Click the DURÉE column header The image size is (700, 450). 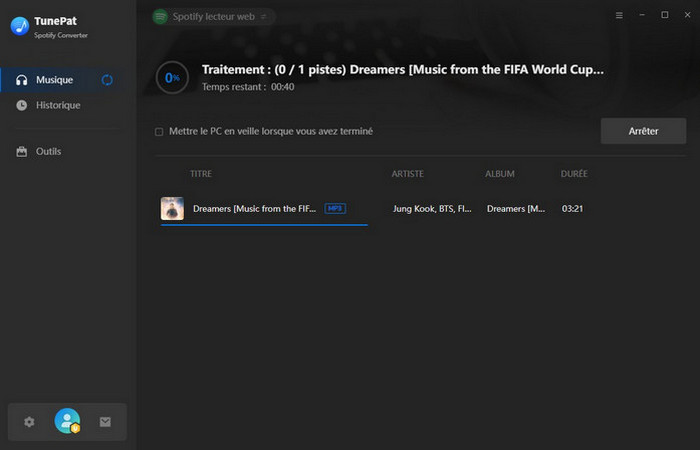tap(574, 174)
